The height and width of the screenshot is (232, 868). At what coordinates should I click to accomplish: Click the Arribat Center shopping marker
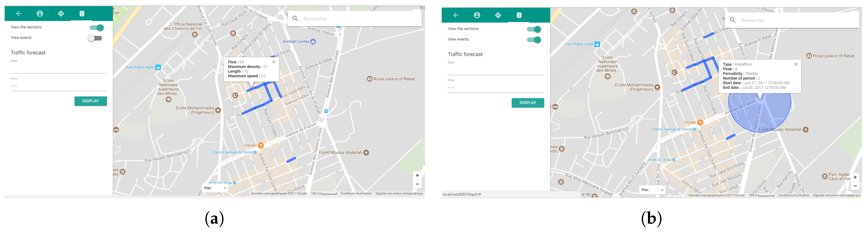[x=313, y=41]
